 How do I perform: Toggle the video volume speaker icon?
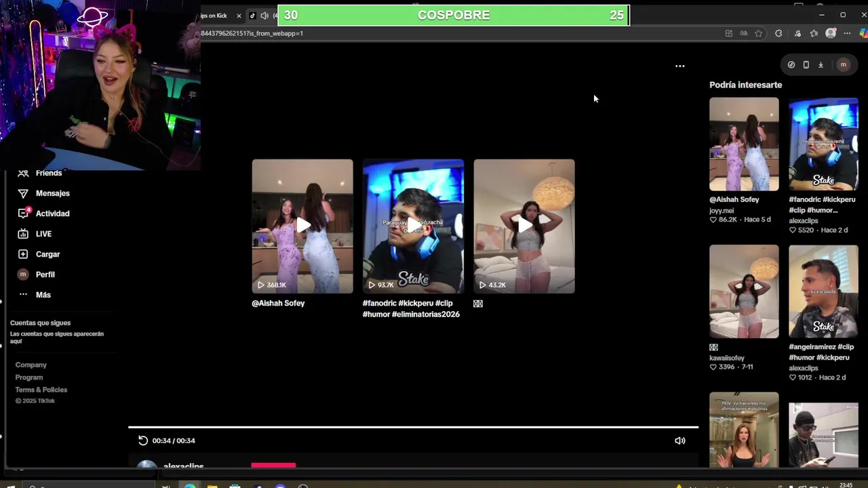(x=680, y=441)
